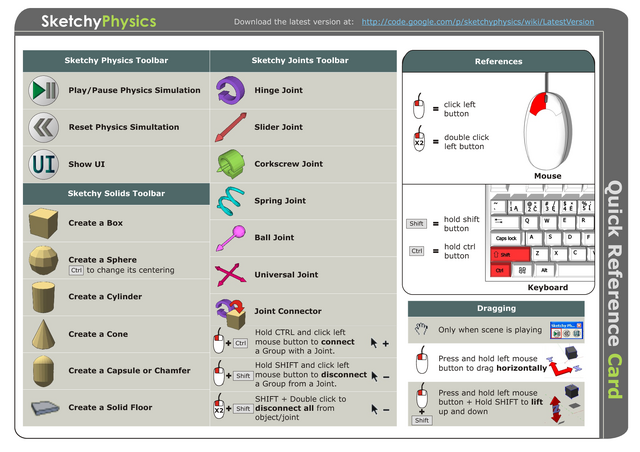Select the Create a Cylinder icon

(x=43, y=297)
